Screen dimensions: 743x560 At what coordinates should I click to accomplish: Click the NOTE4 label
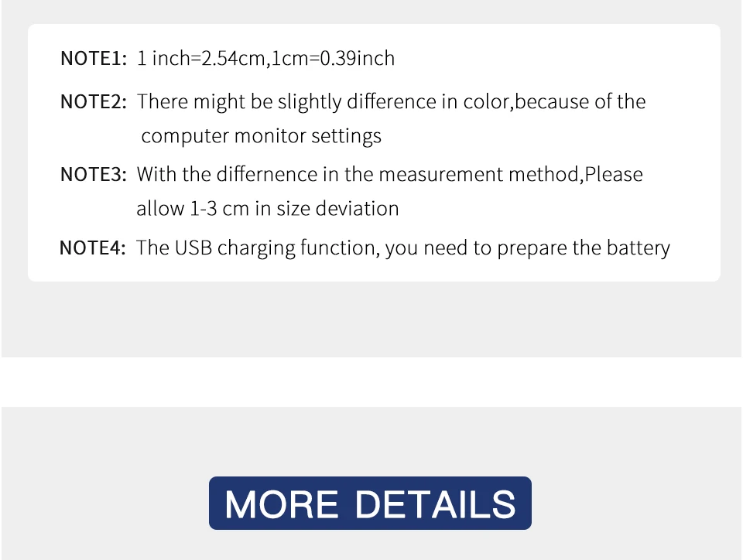click(x=92, y=248)
